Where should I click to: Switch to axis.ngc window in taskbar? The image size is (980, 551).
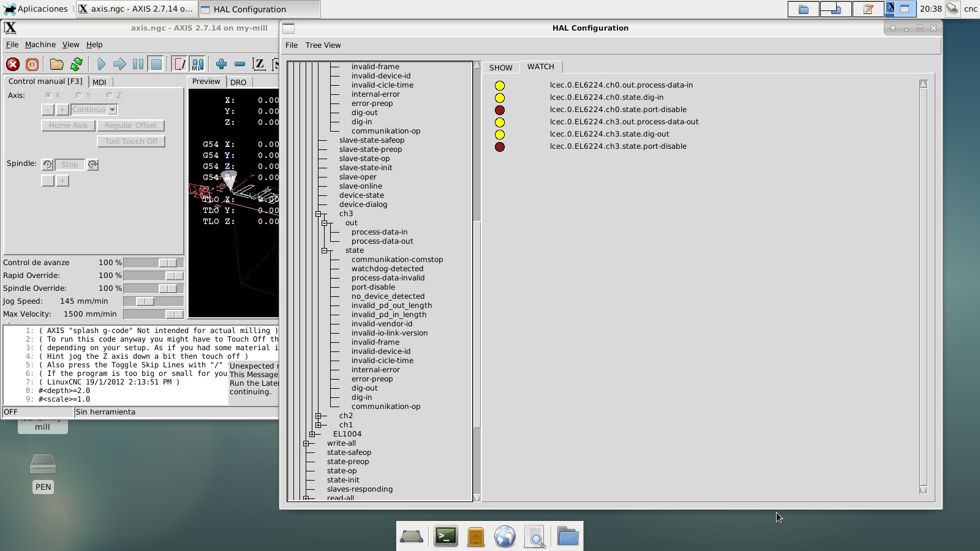tap(136, 9)
